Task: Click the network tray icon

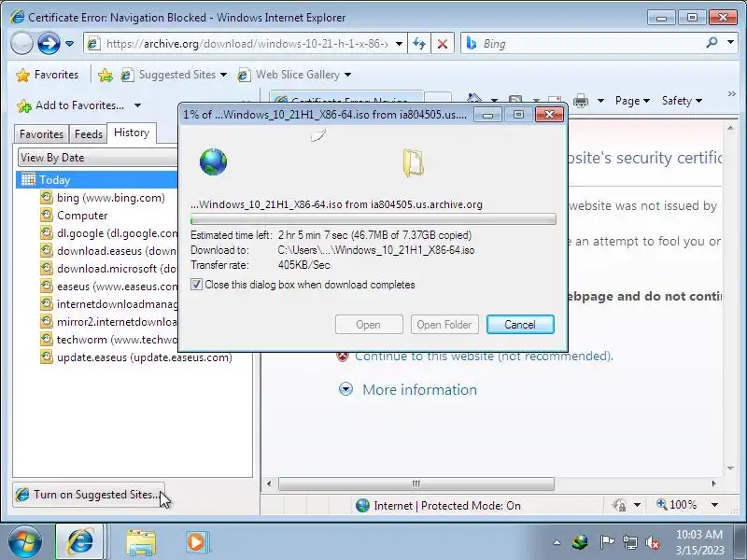Action: pos(630,542)
